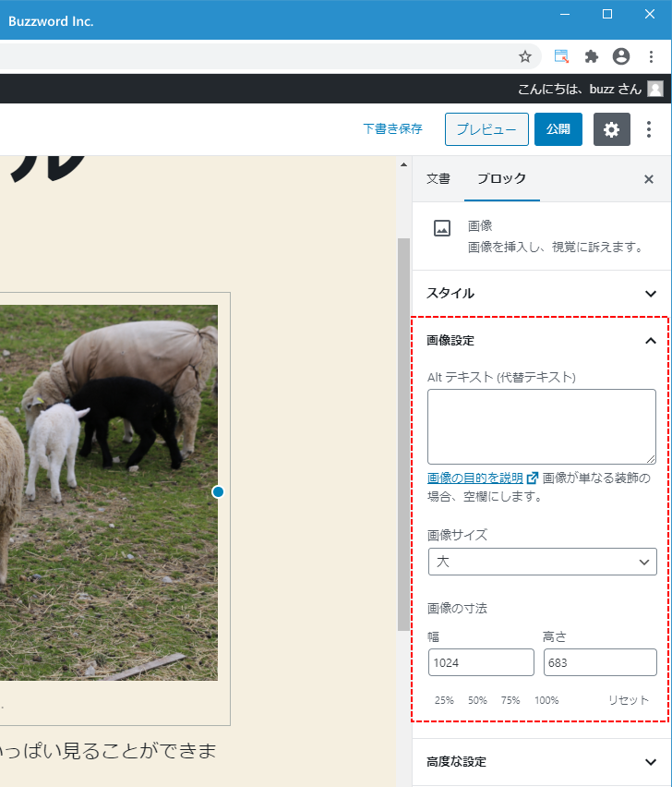The height and width of the screenshot is (787, 672).
Task: Switch to the 文書 tab
Action: [438, 178]
